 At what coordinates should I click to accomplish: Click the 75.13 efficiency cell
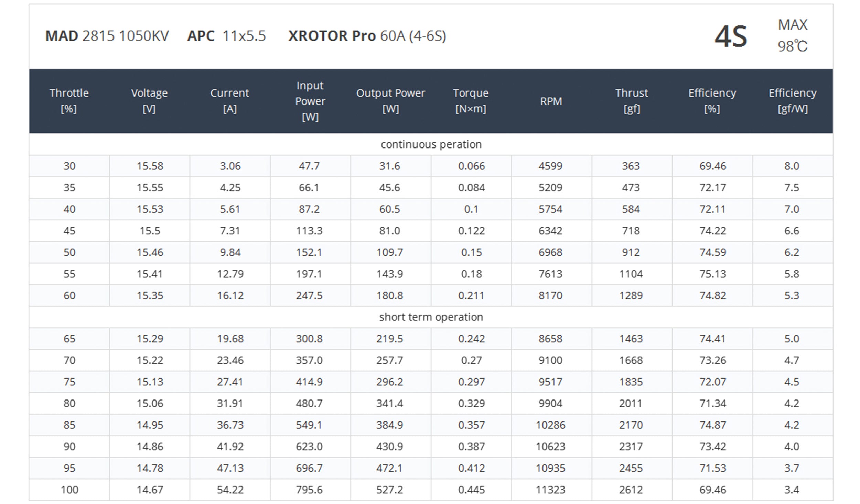[712, 274]
